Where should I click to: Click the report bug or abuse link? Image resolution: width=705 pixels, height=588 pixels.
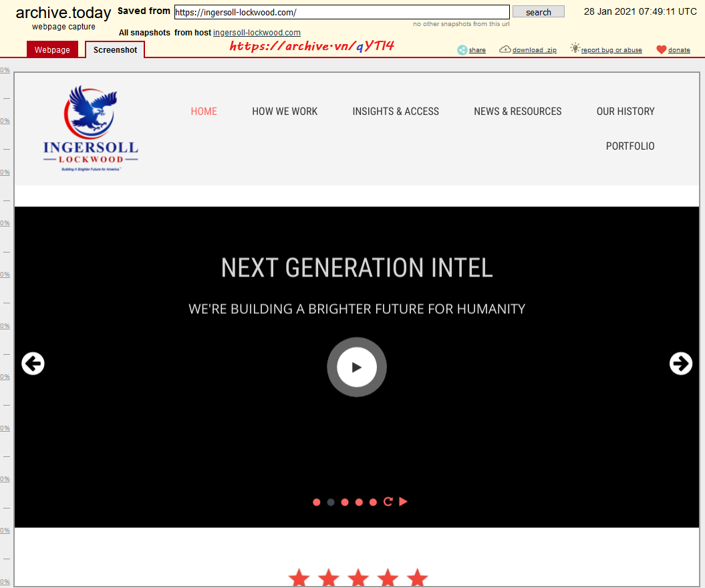611,50
